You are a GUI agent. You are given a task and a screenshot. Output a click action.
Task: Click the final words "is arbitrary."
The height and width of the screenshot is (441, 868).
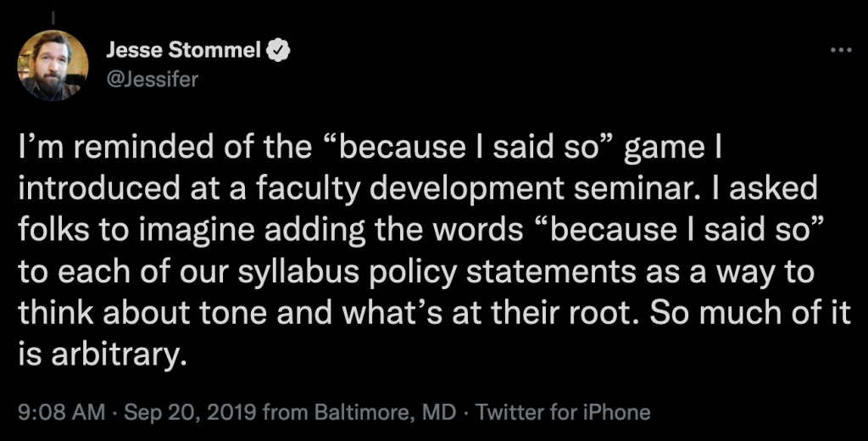[x=98, y=355]
